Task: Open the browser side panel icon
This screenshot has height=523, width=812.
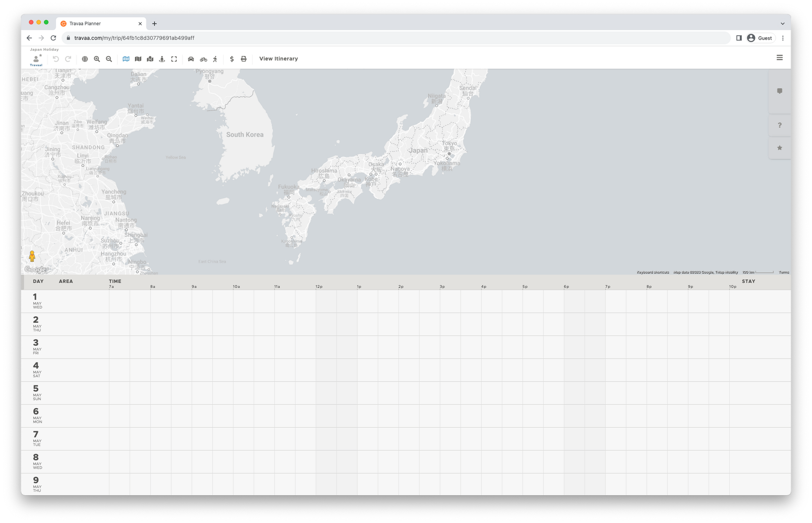Action: [739, 38]
